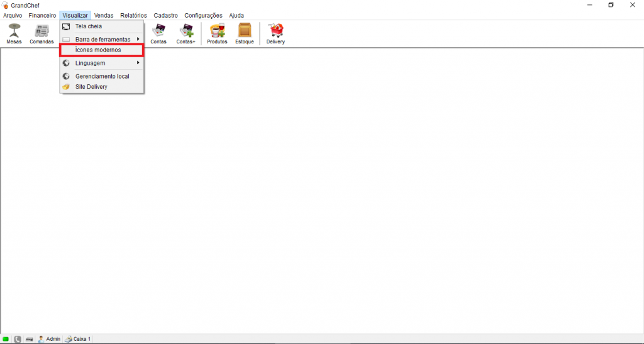644x344 pixels.
Task: Open Estoque inventory icon
Action: click(x=245, y=33)
